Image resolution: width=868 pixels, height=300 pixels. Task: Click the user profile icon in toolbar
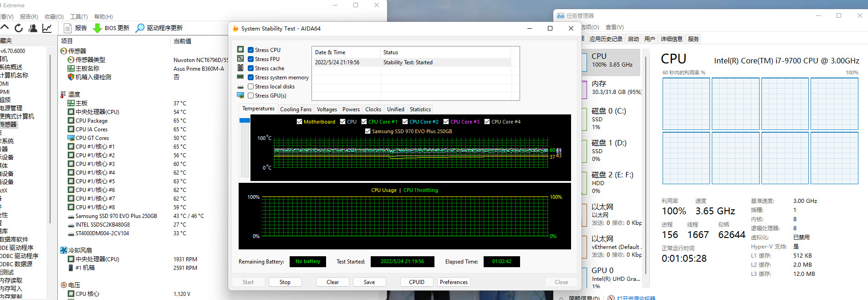[x=33, y=28]
